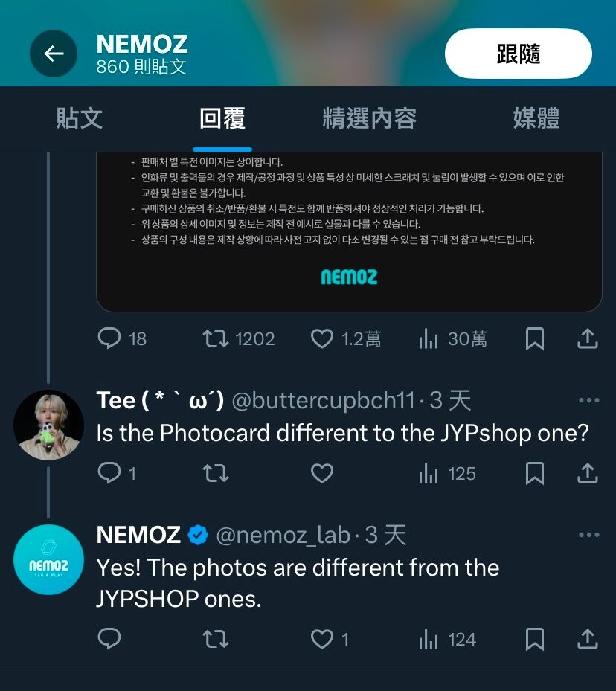Repost the post with 1202 reposts
The image size is (616, 691).
238,338
